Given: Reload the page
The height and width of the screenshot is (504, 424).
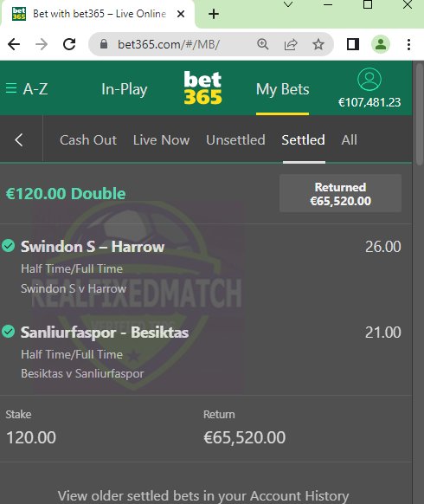Looking at the screenshot, I should (69, 44).
